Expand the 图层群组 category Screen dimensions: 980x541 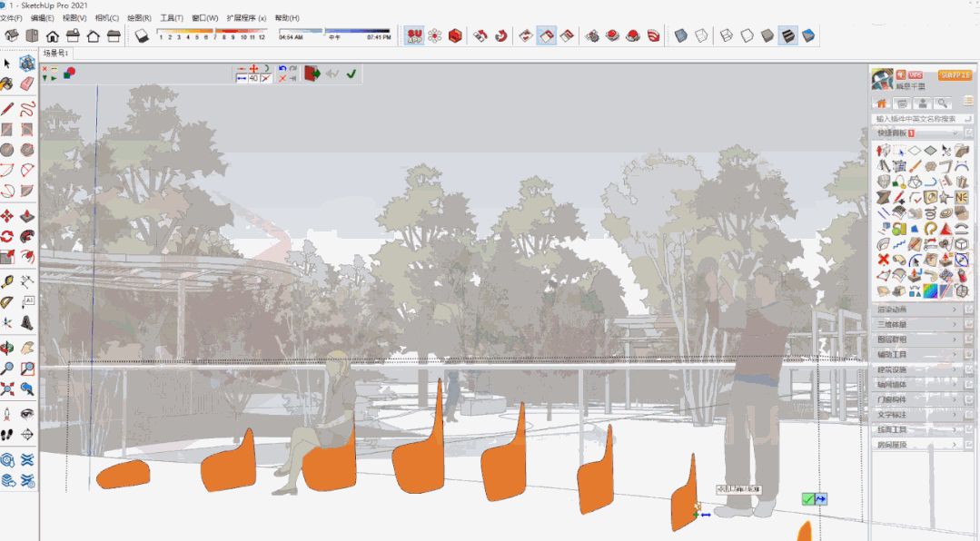click(916, 339)
